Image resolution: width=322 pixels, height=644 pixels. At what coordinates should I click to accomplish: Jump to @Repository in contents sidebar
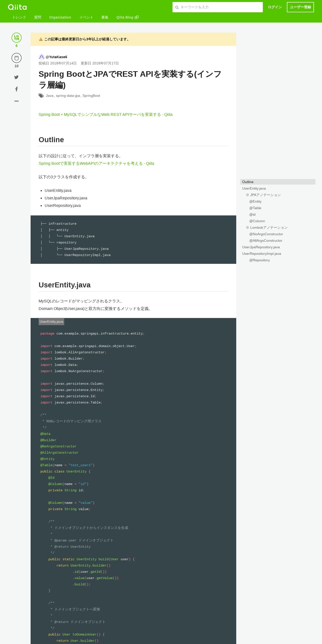point(260,260)
